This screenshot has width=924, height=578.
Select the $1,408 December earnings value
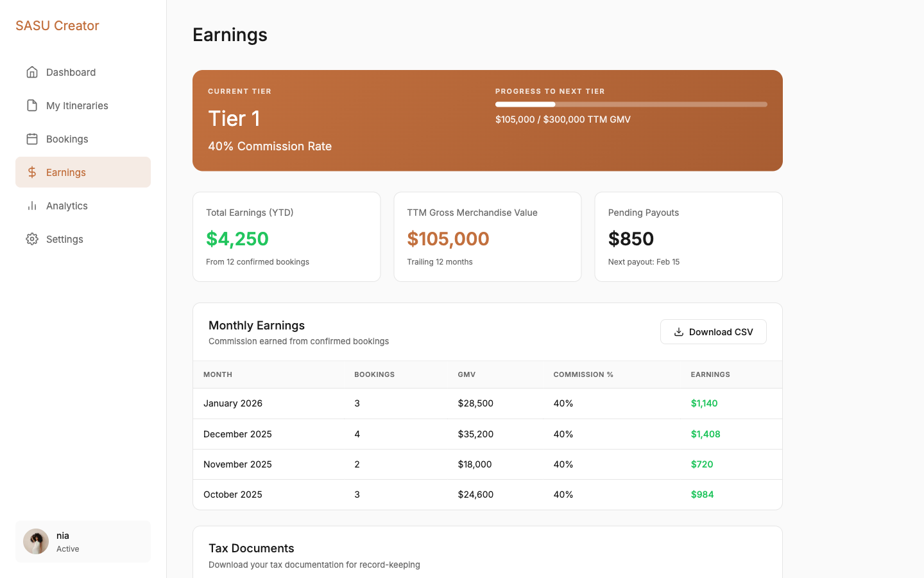click(706, 433)
